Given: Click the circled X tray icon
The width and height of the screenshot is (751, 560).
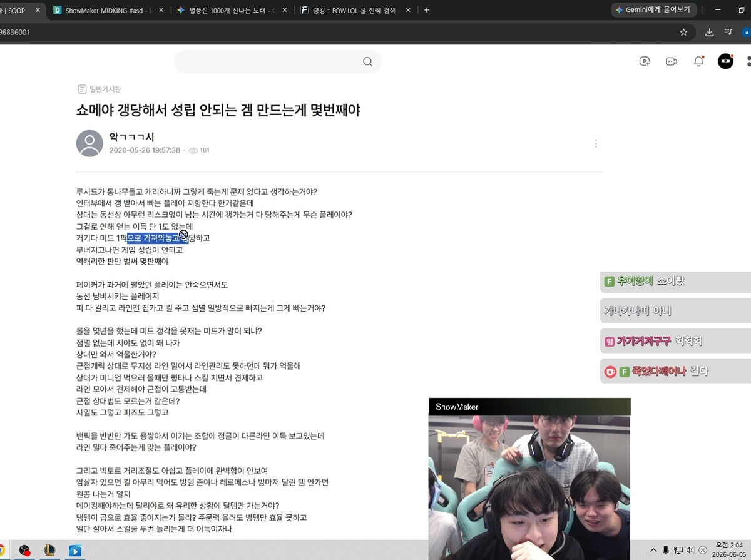Looking at the screenshot, I should pyautogui.click(x=703, y=551).
